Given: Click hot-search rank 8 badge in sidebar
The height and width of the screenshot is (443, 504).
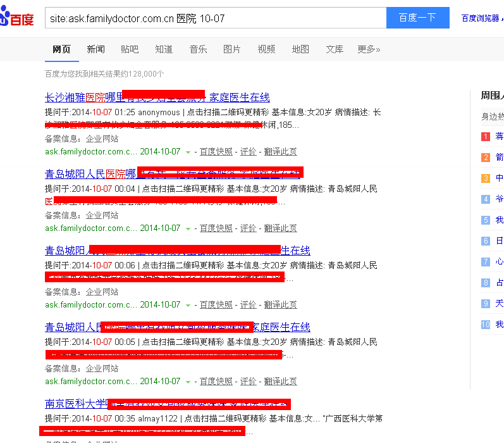Looking at the screenshot, I should (486, 283).
